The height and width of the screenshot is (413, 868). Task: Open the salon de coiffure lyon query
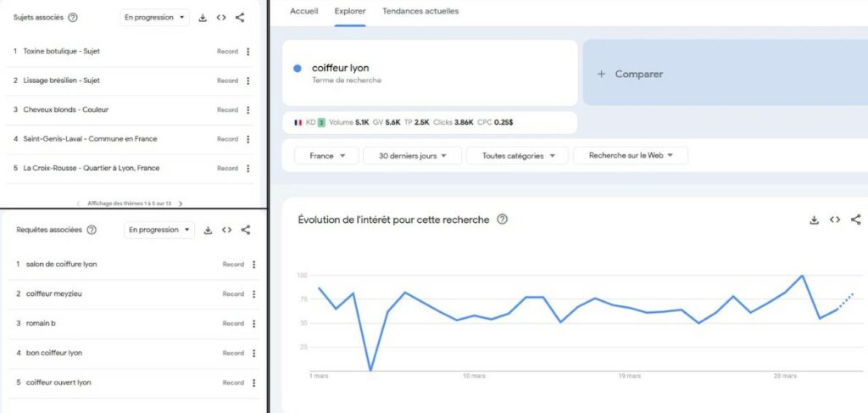click(61, 265)
